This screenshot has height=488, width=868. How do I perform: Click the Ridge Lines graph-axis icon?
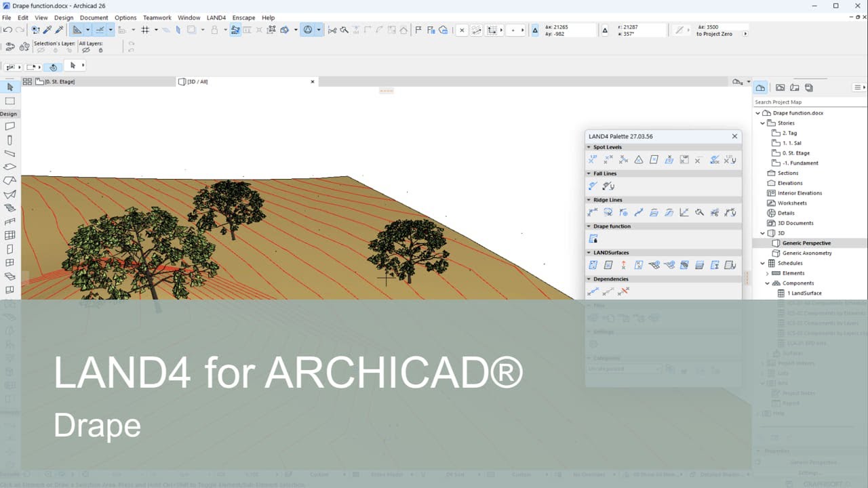[684, 212]
